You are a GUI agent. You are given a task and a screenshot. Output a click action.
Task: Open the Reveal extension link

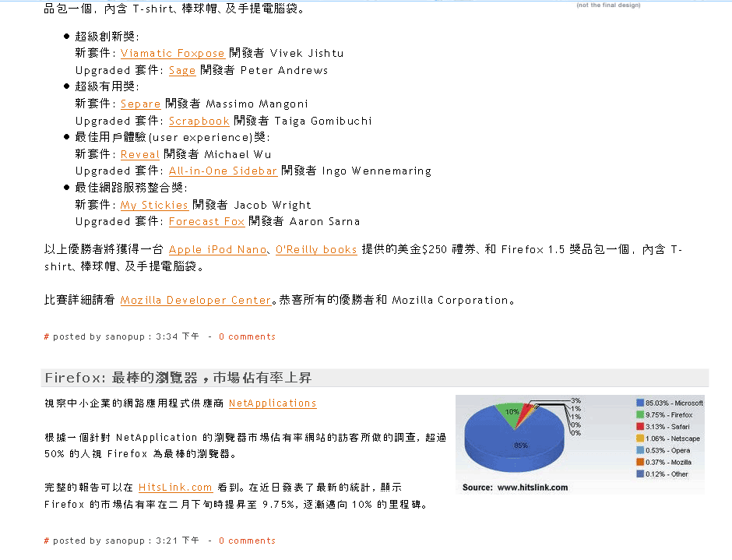tap(140, 154)
